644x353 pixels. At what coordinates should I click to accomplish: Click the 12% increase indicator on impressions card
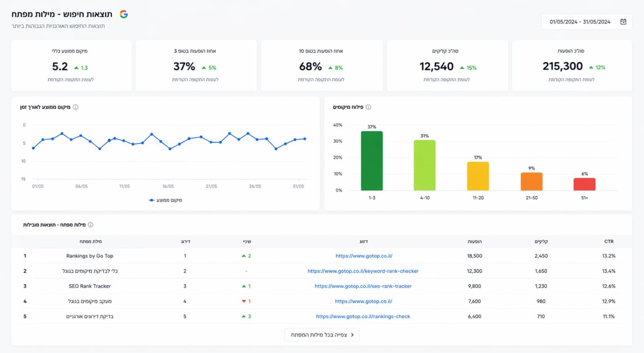pos(597,67)
